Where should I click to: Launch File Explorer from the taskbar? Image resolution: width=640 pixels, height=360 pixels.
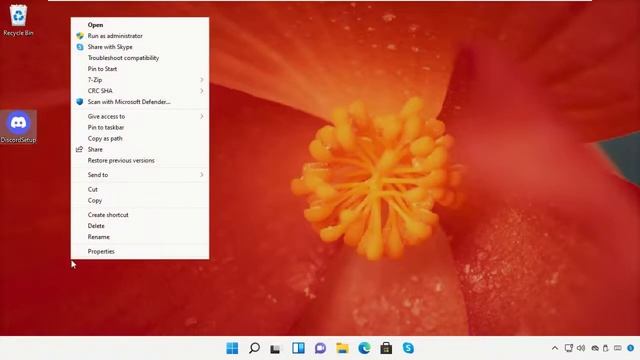(342, 348)
